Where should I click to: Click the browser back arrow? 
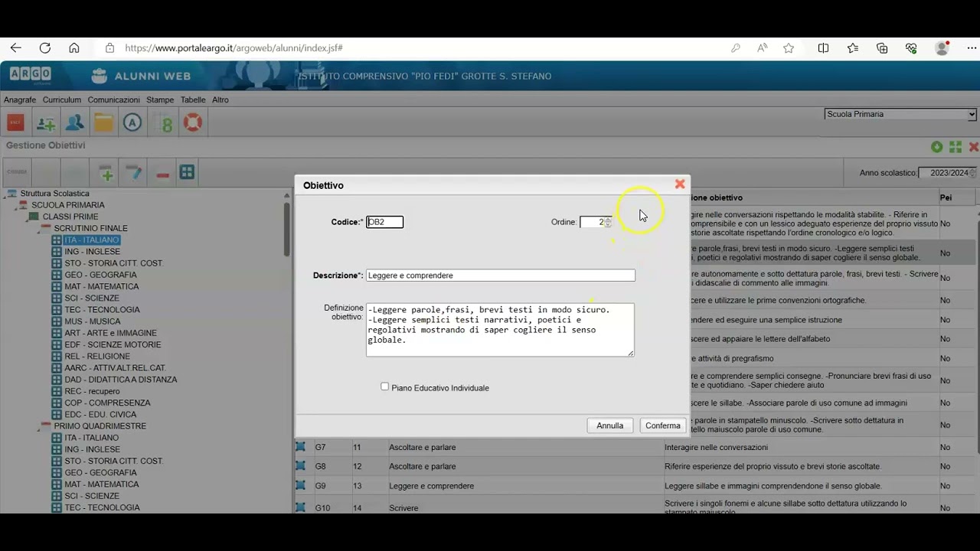point(15,47)
